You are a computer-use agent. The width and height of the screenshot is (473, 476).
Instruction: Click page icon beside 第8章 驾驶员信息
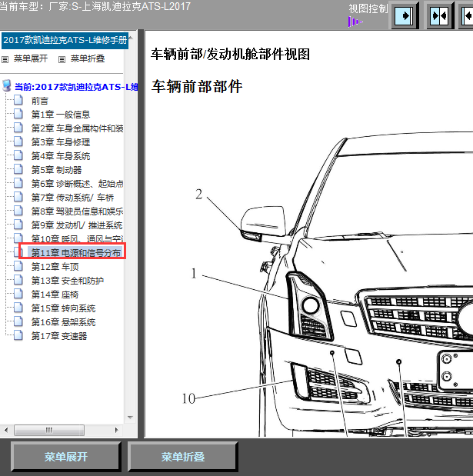[x=18, y=211]
